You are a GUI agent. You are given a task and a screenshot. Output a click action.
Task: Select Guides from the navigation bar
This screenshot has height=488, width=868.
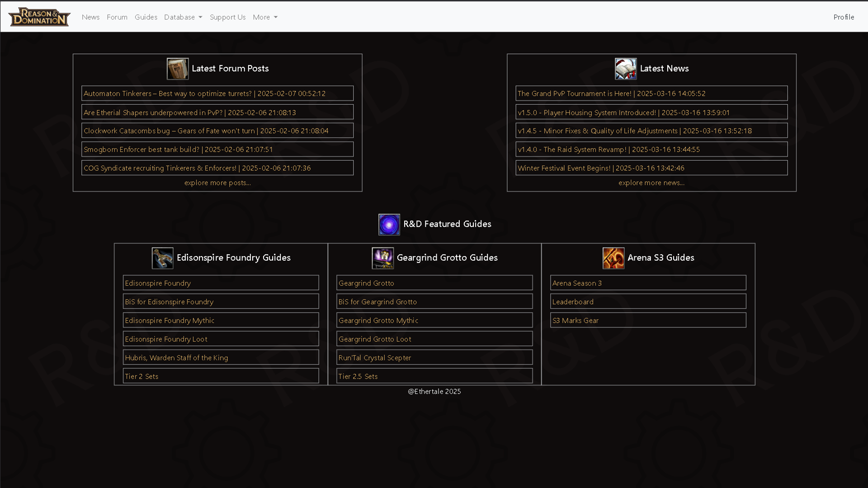click(x=146, y=17)
